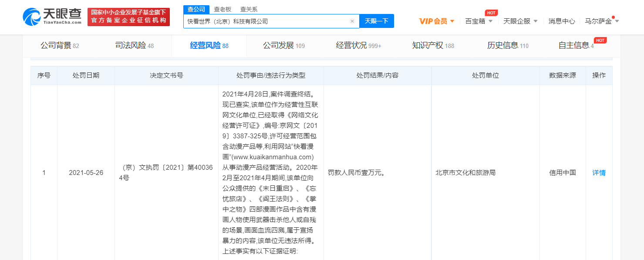644x260 pixels.
Task: Click the 天眼一下 search button
Action: pos(377,21)
